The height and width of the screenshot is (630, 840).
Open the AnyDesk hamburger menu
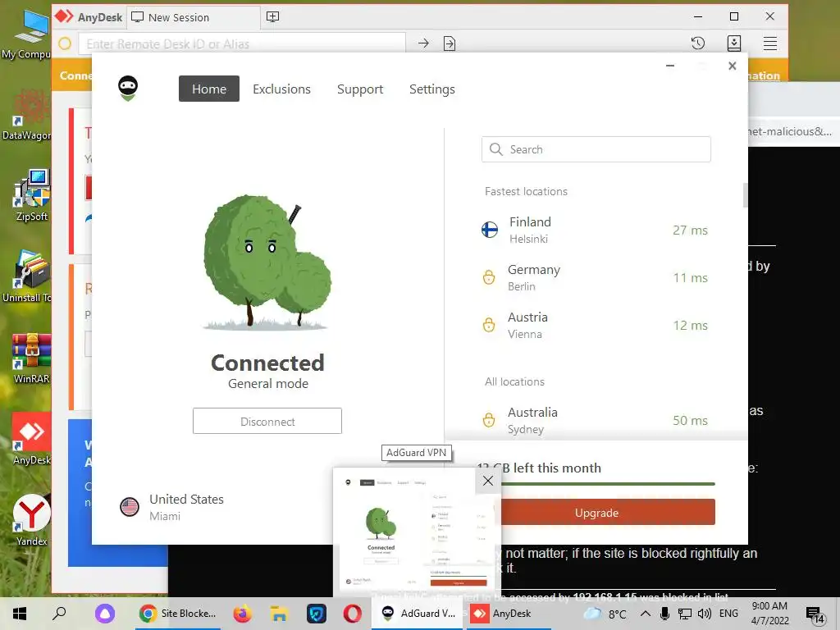point(769,43)
